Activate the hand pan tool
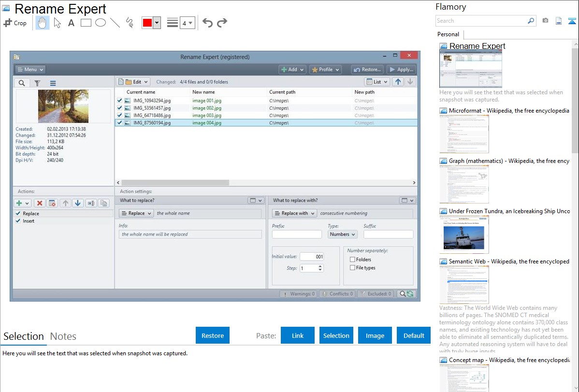The height and width of the screenshot is (392, 579). [x=42, y=23]
